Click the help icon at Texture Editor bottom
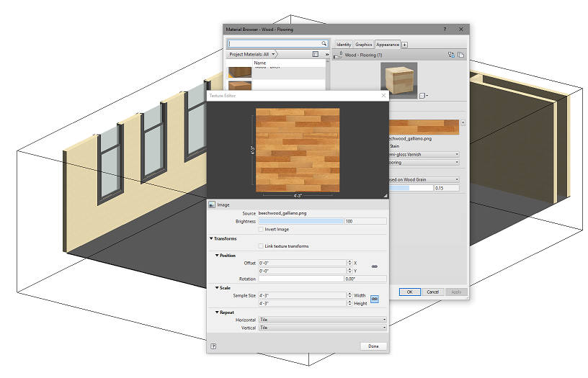Viewport: 588px width, 378px height. click(213, 346)
